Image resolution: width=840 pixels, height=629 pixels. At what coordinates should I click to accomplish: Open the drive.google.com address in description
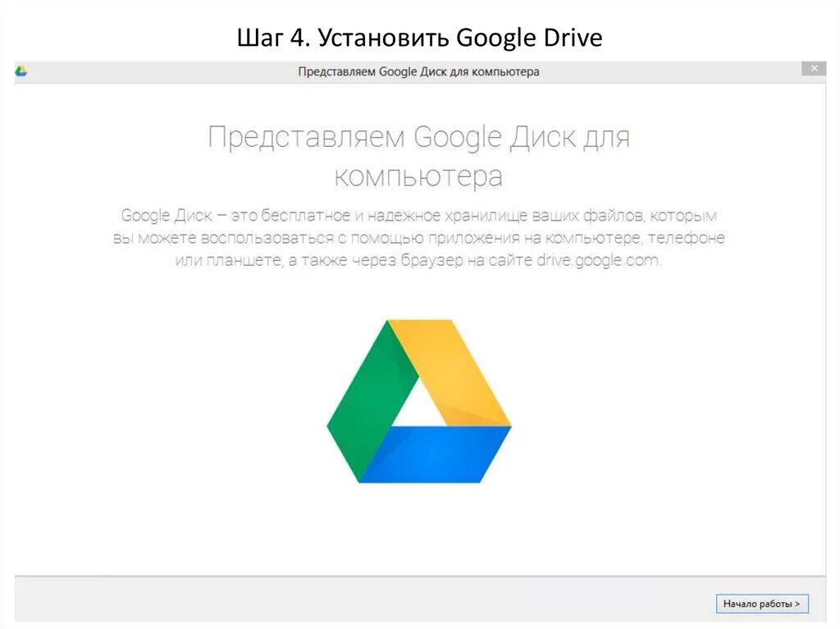598,261
